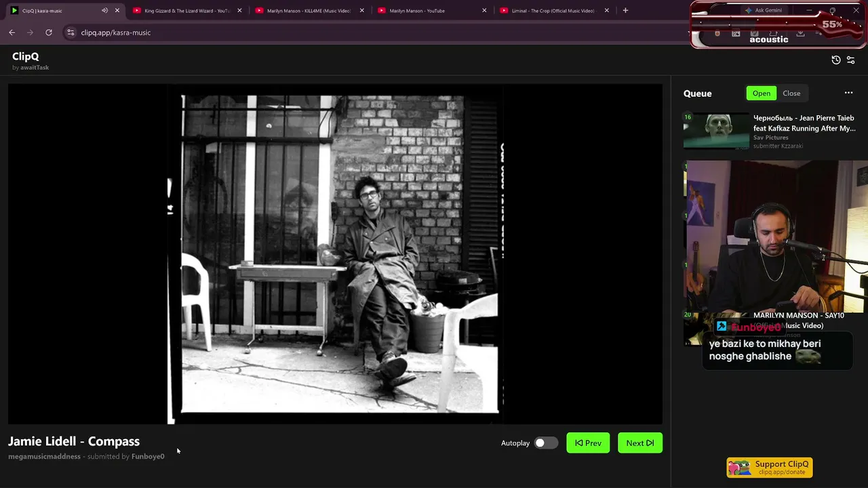This screenshot has height=488, width=868.
Task: Click the Jamie Lidell video player image
Action: click(x=335, y=254)
